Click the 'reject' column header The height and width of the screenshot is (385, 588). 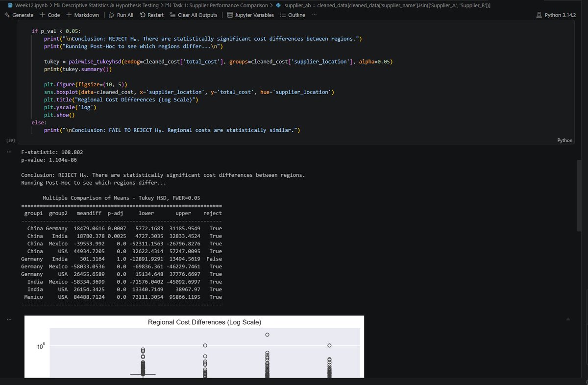click(x=212, y=213)
